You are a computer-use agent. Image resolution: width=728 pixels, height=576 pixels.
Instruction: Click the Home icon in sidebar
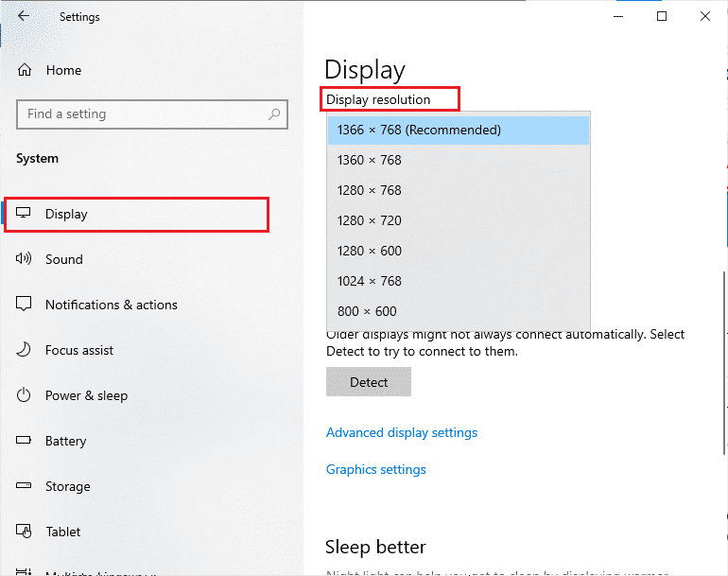click(x=25, y=70)
